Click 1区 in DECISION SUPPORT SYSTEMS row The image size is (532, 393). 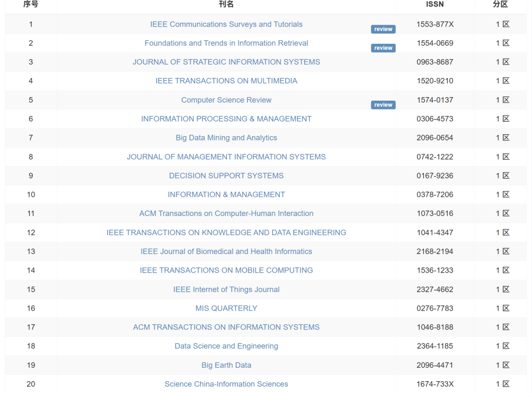pyautogui.click(x=502, y=176)
